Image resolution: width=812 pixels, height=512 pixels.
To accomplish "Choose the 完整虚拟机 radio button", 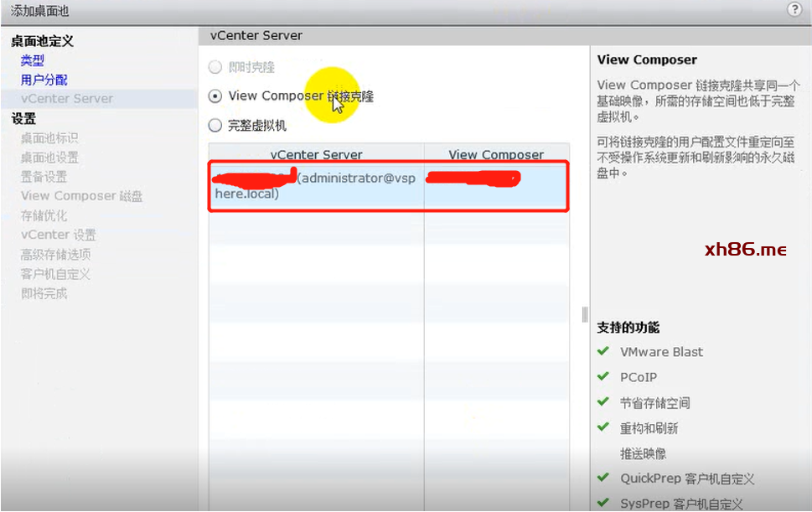I will [x=215, y=126].
